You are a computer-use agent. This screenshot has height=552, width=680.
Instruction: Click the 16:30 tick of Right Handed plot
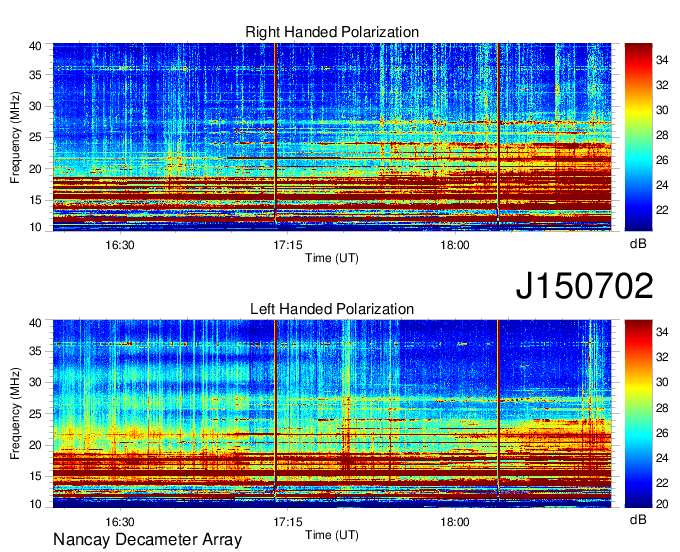click(x=120, y=245)
